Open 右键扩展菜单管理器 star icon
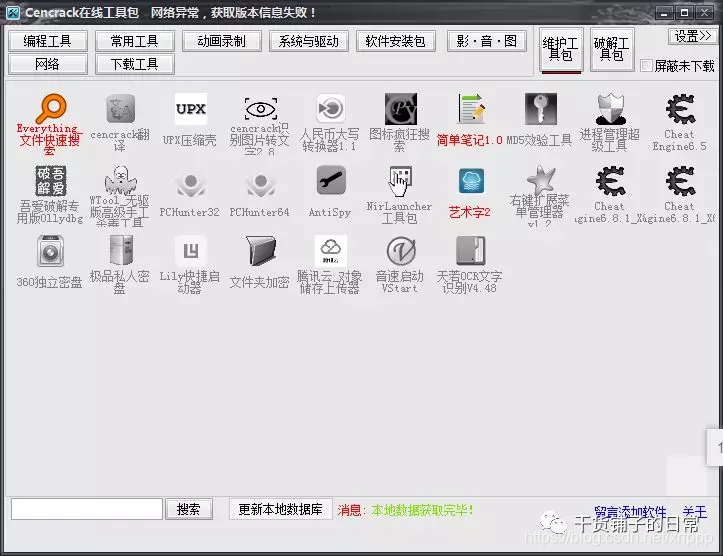This screenshot has width=723, height=556. pyautogui.click(x=541, y=180)
